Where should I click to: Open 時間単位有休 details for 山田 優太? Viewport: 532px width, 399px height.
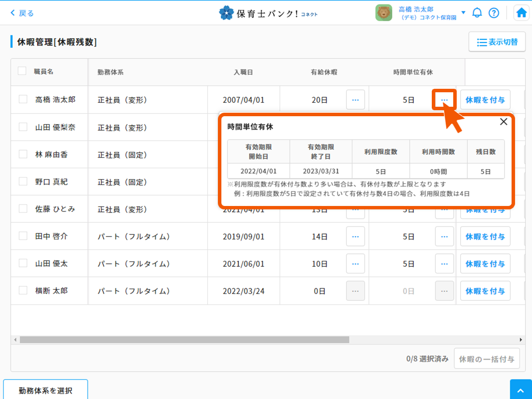(x=444, y=264)
